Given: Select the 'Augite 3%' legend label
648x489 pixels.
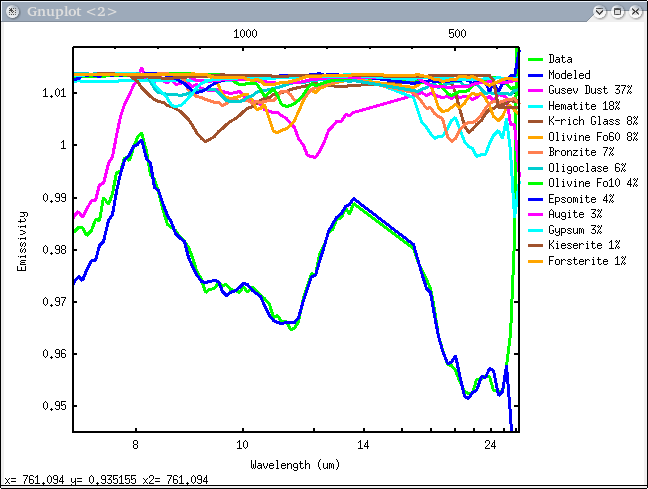Looking at the screenshot, I should 575,214.
